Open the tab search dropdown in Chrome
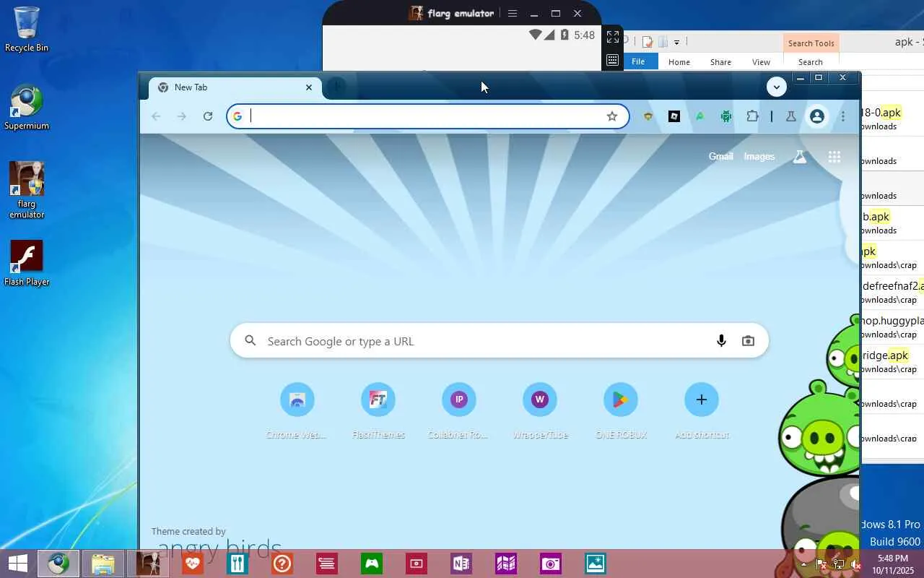 point(777,87)
